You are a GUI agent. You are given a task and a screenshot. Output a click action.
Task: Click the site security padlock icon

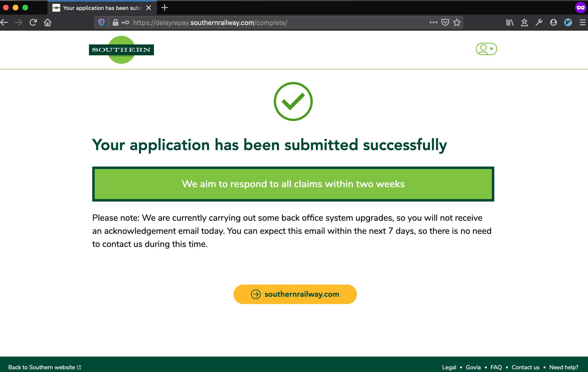115,23
